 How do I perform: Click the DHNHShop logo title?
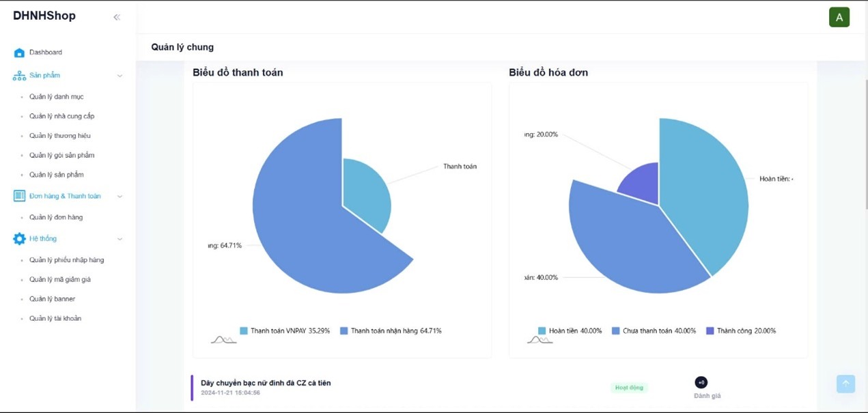(x=44, y=16)
